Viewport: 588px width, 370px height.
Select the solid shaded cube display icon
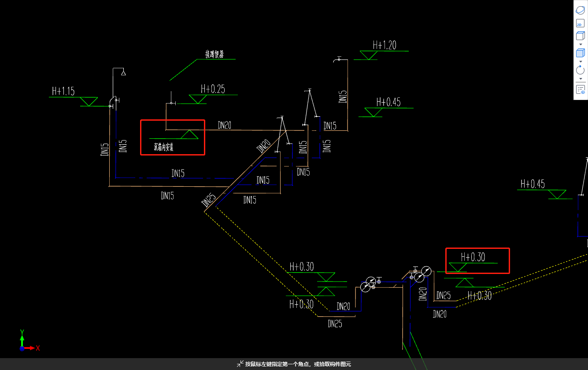[x=581, y=53]
